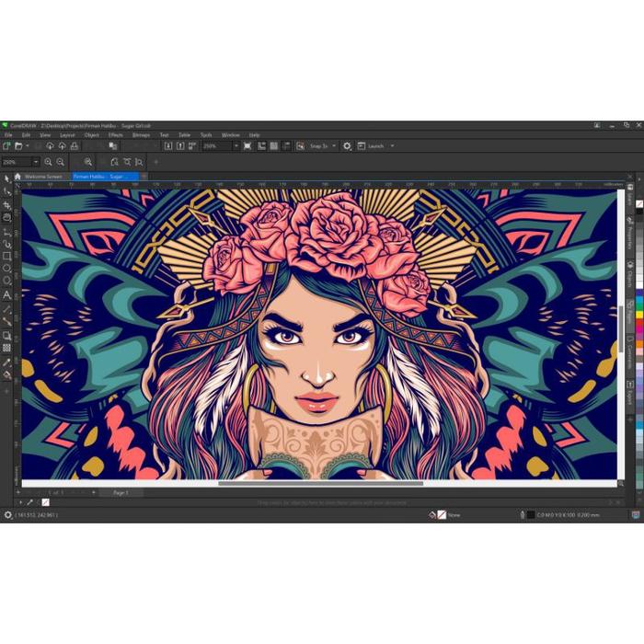Viewport: 644px width, 644px height.
Task: Pick the Ellipse tool
Action: pyautogui.click(x=6, y=269)
